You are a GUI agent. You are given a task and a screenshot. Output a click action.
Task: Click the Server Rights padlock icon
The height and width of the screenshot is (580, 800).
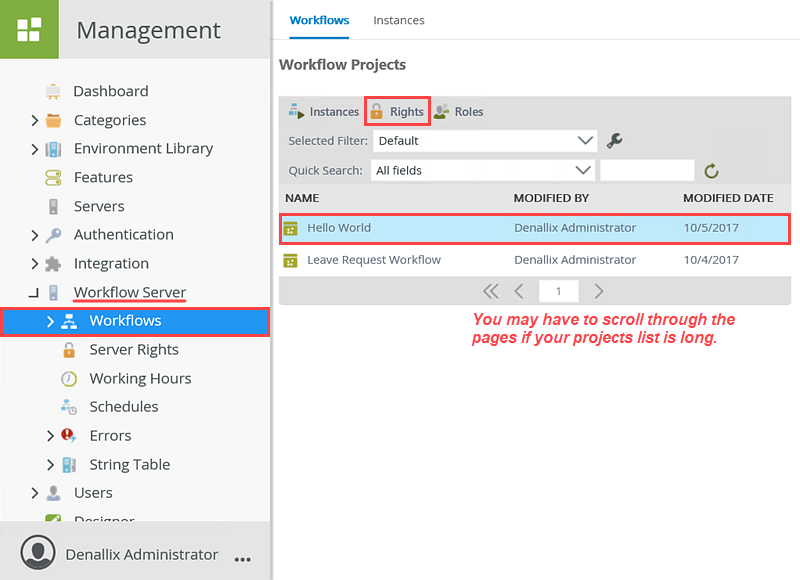(69, 350)
